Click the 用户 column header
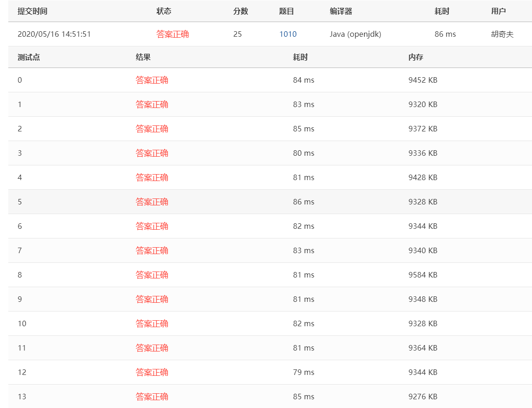Screen dimensions: 532x408 coord(498,11)
